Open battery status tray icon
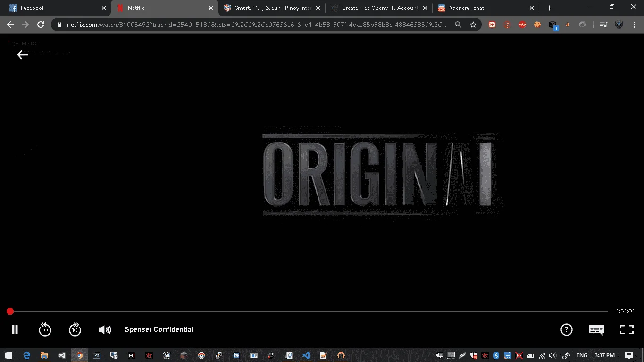 click(530, 355)
